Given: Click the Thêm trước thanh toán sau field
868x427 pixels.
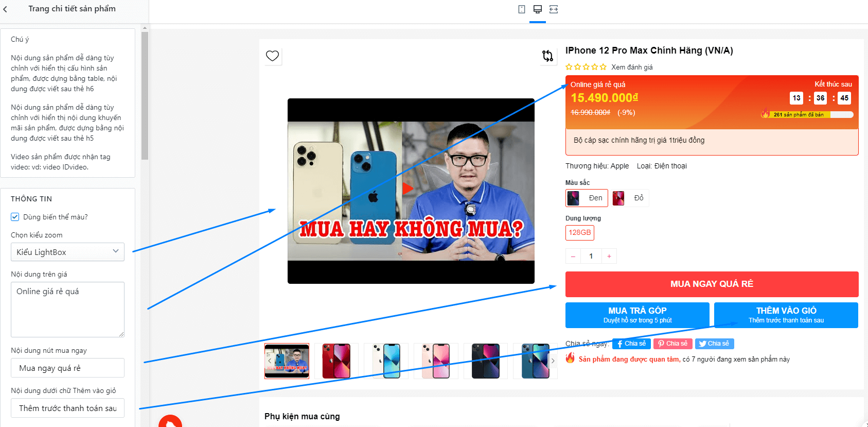Looking at the screenshot, I should pyautogui.click(x=67, y=408).
